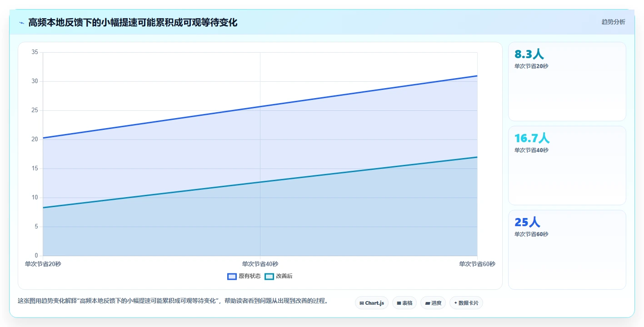Image resolution: width=644 pixels, height=327 pixels.
Task: Toggle the 改善后 legend item
Action: click(279, 276)
